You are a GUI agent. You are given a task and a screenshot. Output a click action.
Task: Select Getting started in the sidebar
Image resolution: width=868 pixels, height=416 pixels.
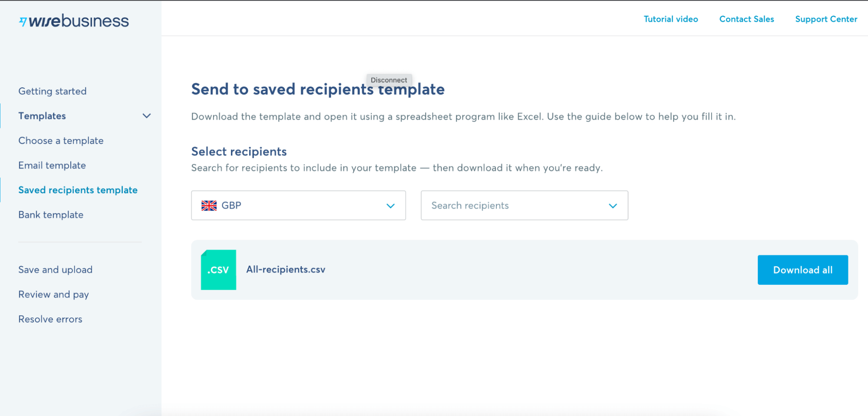[x=52, y=91]
